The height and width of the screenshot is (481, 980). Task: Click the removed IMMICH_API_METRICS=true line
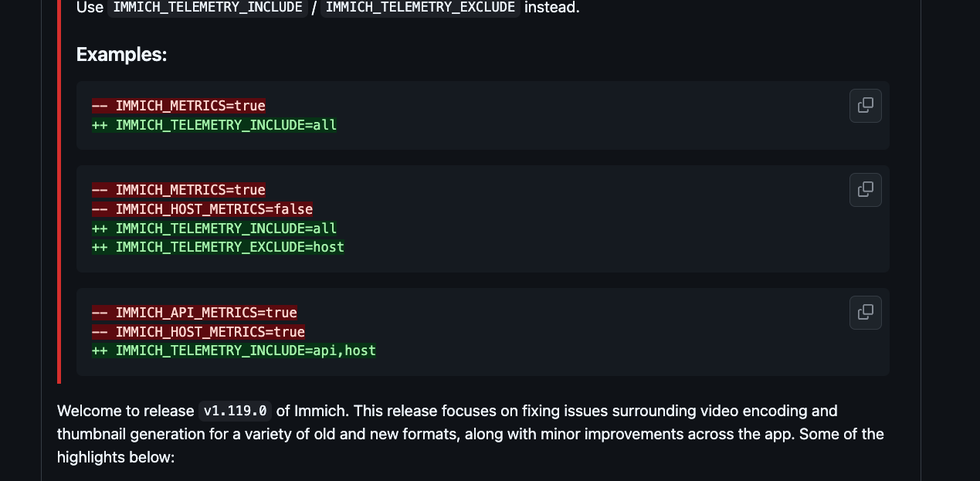coord(195,313)
